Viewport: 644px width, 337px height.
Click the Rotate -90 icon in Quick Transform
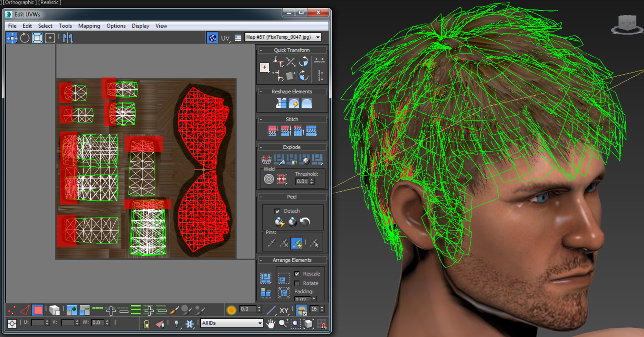[x=303, y=76]
